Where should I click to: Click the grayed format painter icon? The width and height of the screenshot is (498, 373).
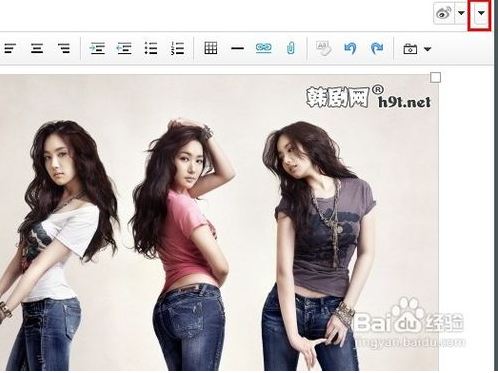[324, 49]
